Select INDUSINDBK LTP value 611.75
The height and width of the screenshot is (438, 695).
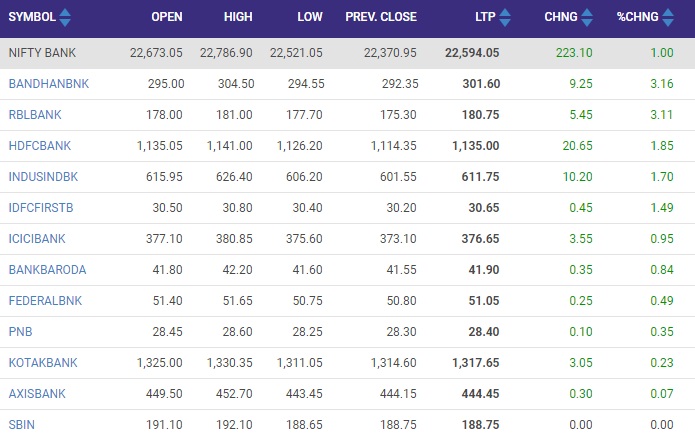click(480, 177)
